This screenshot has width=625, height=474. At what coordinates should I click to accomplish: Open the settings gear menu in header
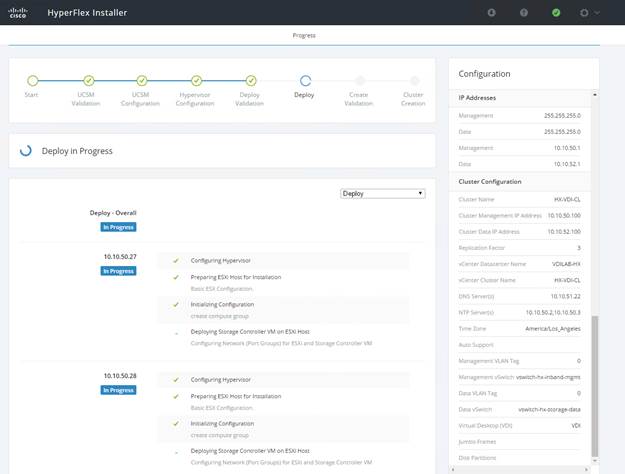[x=588, y=13]
